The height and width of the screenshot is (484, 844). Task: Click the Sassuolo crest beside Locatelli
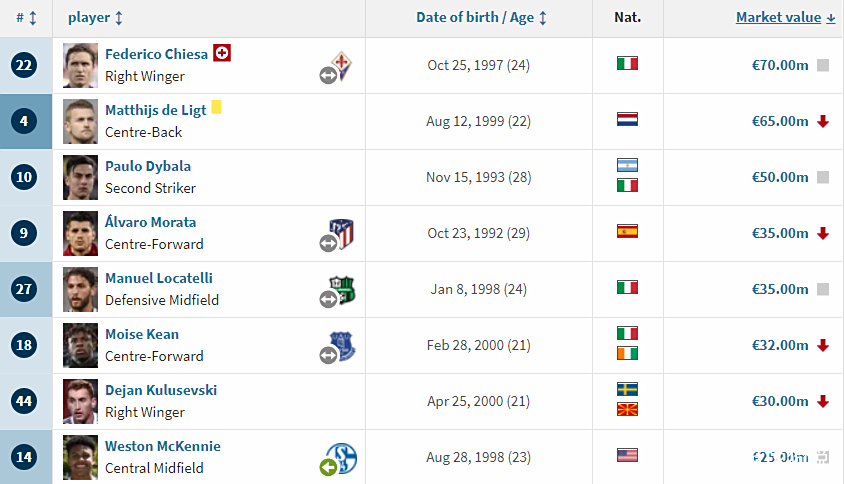tap(344, 290)
